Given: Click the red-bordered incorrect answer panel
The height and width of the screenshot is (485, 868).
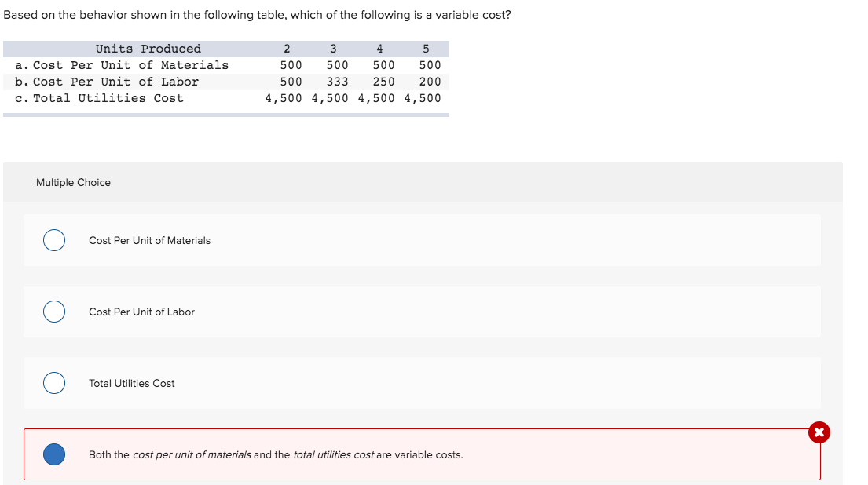Looking at the screenshot, I should tap(423, 455).
